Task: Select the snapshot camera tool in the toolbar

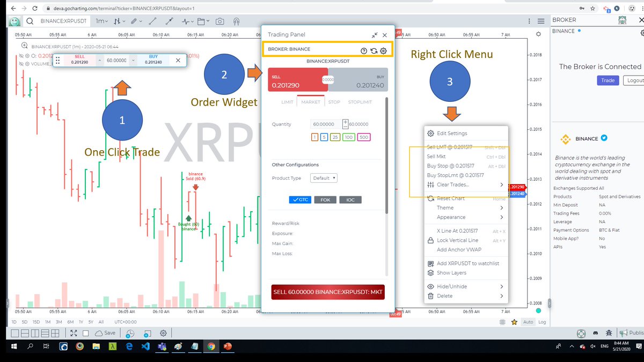Action: point(219,21)
